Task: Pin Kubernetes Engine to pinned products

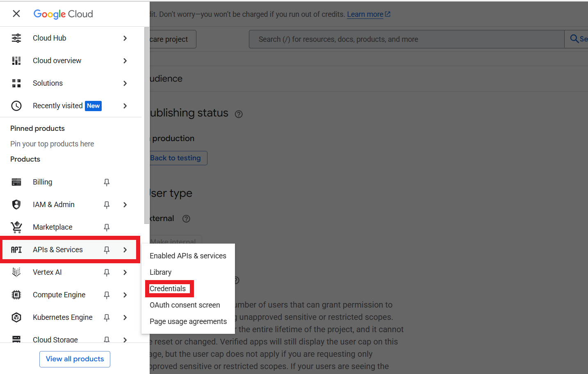Action: tap(107, 317)
